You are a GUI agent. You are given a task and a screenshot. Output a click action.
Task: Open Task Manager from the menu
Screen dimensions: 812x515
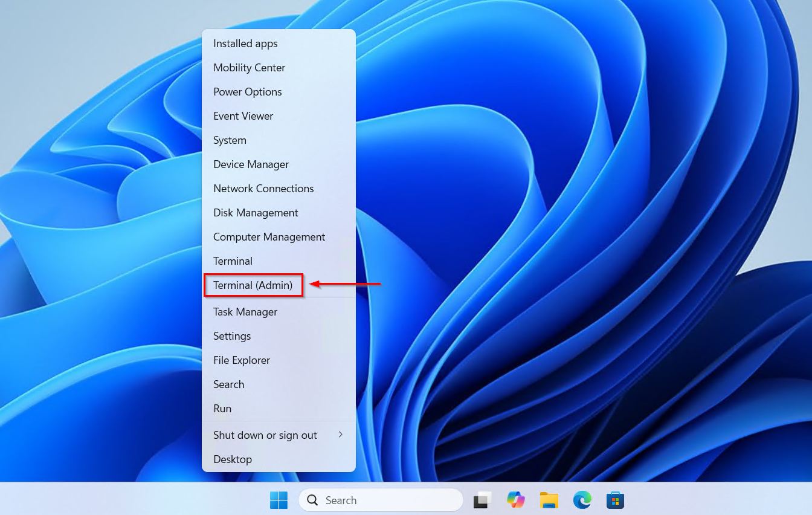[245, 312]
